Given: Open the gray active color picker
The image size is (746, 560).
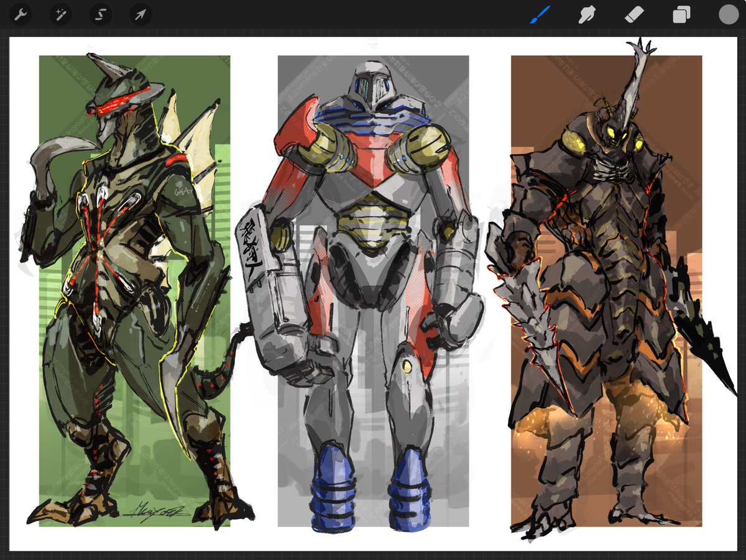Looking at the screenshot, I should (x=728, y=14).
